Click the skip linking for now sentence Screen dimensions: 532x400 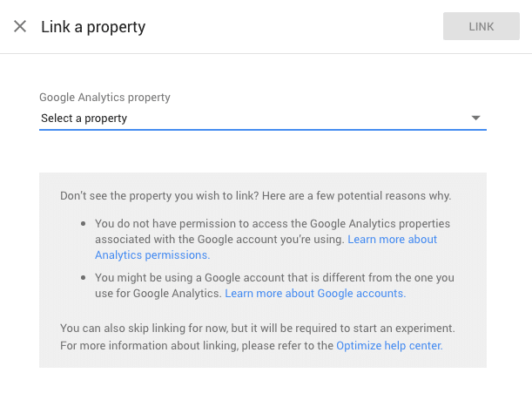(x=258, y=329)
